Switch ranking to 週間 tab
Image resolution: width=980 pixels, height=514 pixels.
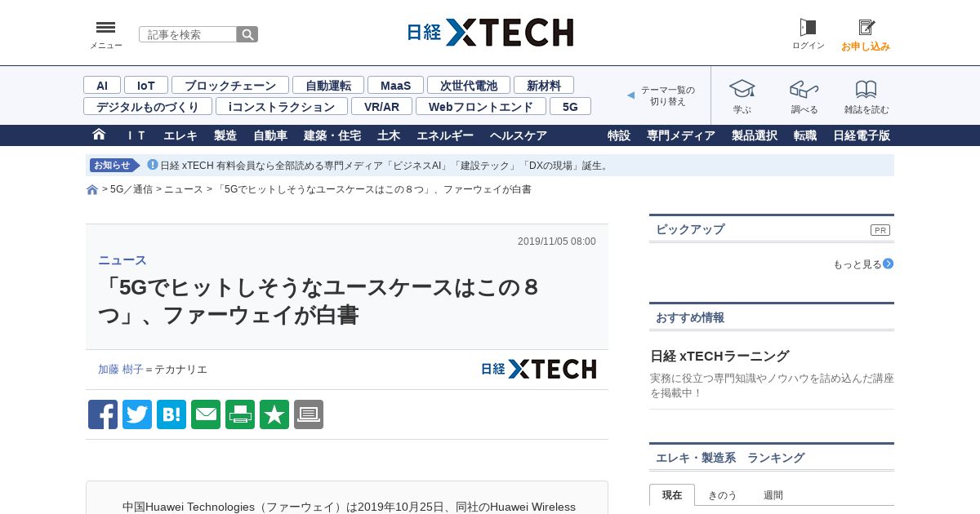click(x=773, y=494)
